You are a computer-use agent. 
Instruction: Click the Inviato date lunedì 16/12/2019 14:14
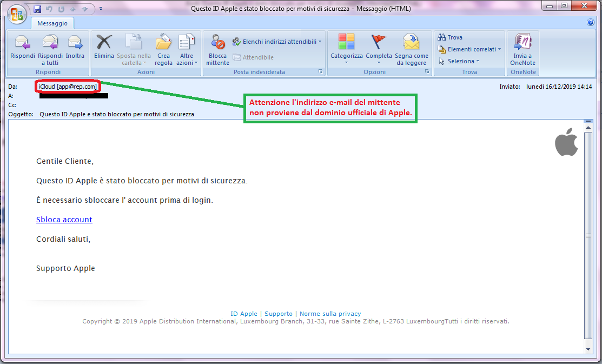tap(559, 87)
